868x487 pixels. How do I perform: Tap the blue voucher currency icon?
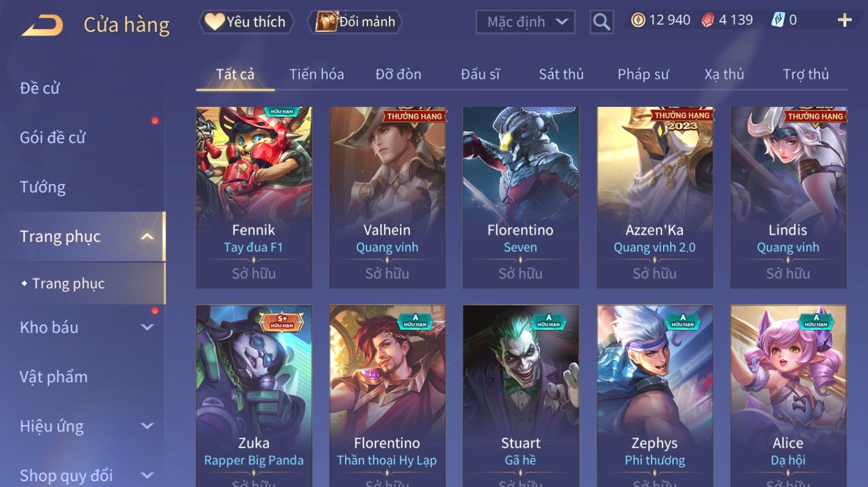tap(778, 20)
